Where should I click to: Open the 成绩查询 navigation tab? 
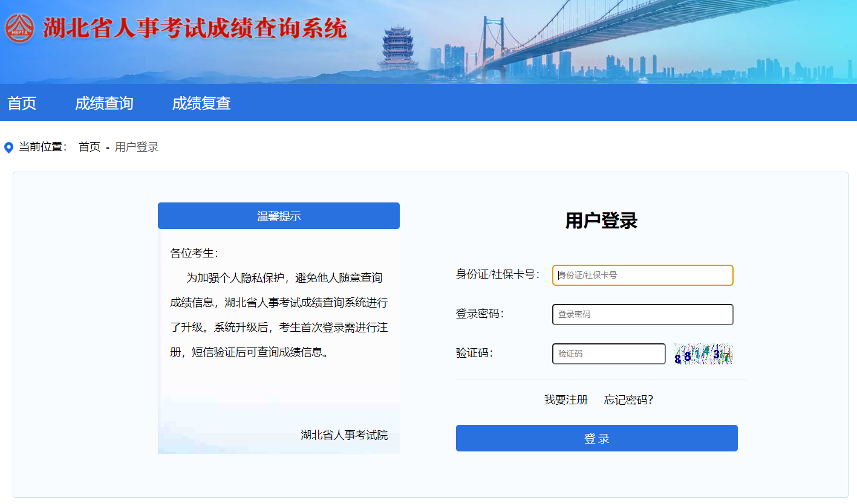[x=104, y=103]
